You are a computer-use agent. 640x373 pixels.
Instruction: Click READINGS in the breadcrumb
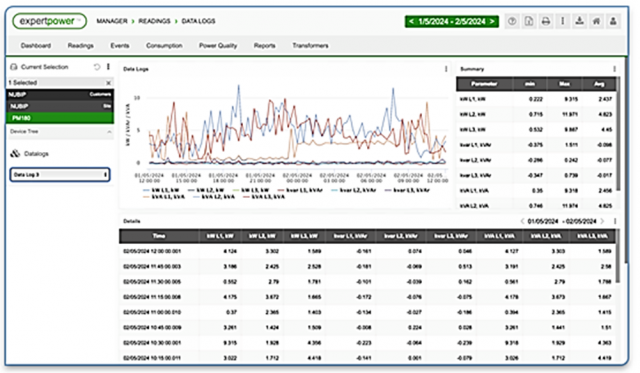point(154,21)
